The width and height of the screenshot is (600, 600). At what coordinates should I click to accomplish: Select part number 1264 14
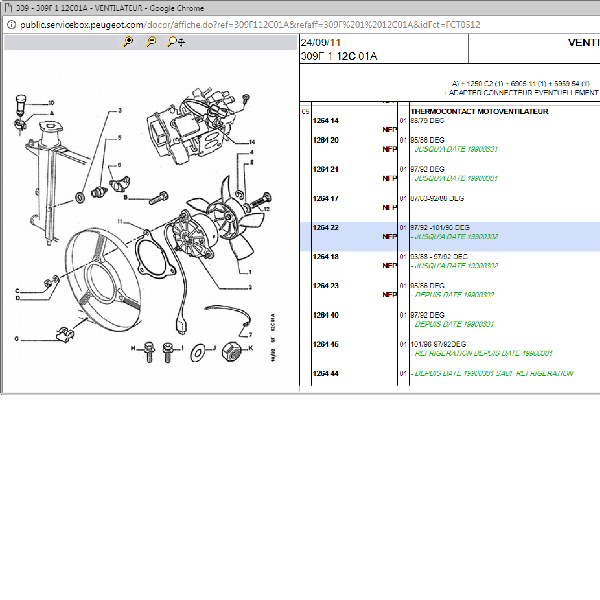[x=326, y=121]
